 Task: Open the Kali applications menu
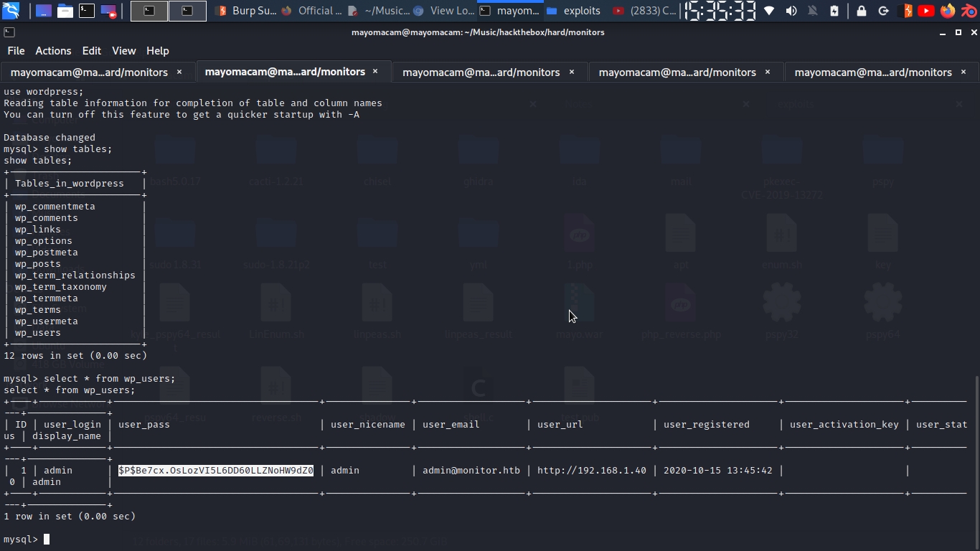click(x=11, y=11)
